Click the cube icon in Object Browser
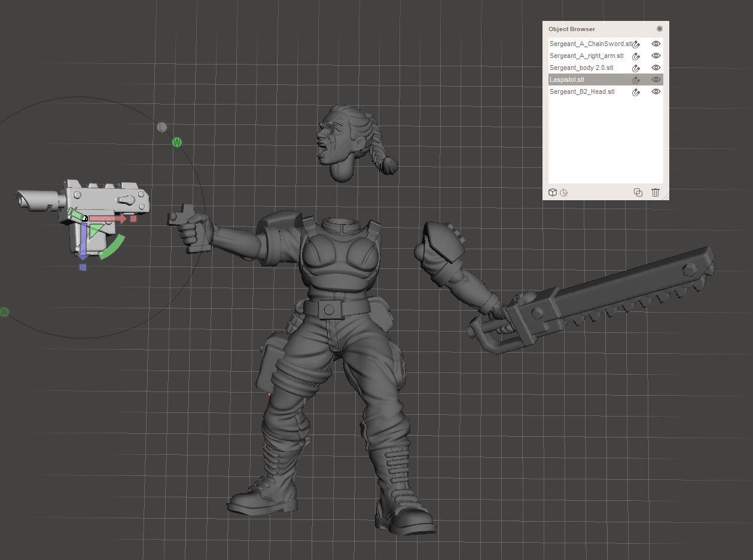 pos(553,192)
